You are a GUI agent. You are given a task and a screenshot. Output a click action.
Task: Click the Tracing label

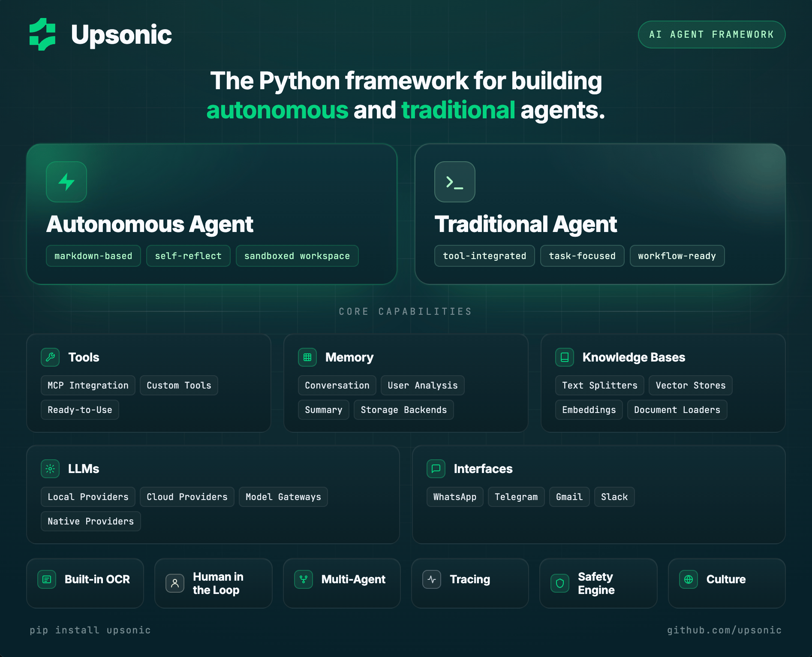(470, 579)
